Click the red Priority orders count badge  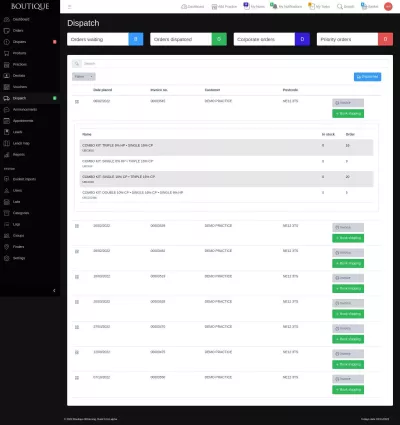(385, 39)
